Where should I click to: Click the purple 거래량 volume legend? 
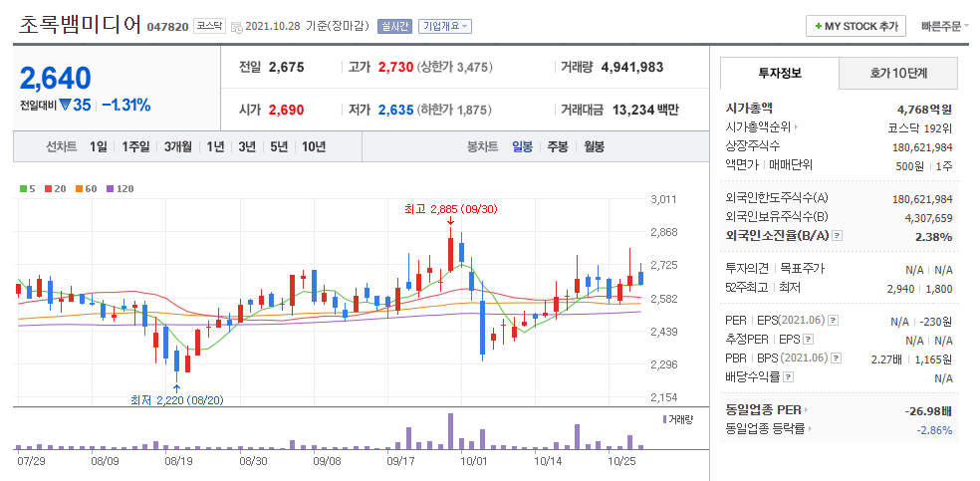coord(678,419)
